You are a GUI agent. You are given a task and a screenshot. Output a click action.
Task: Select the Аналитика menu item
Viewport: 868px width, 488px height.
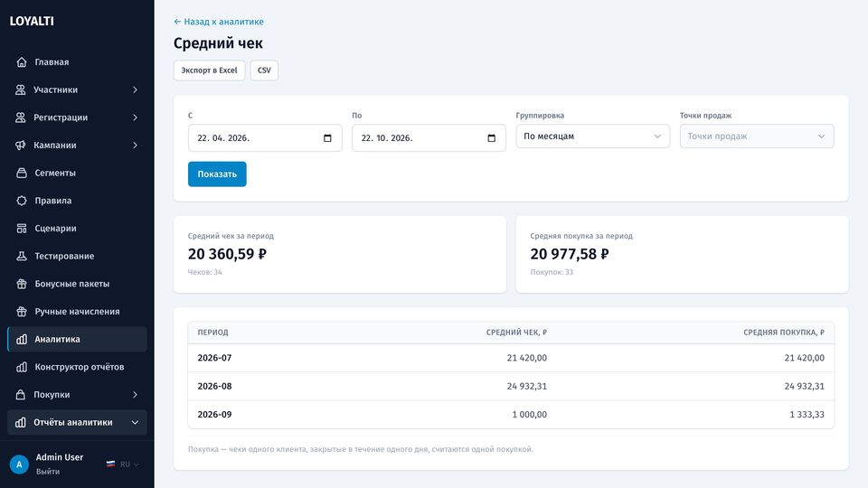(x=77, y=339)
